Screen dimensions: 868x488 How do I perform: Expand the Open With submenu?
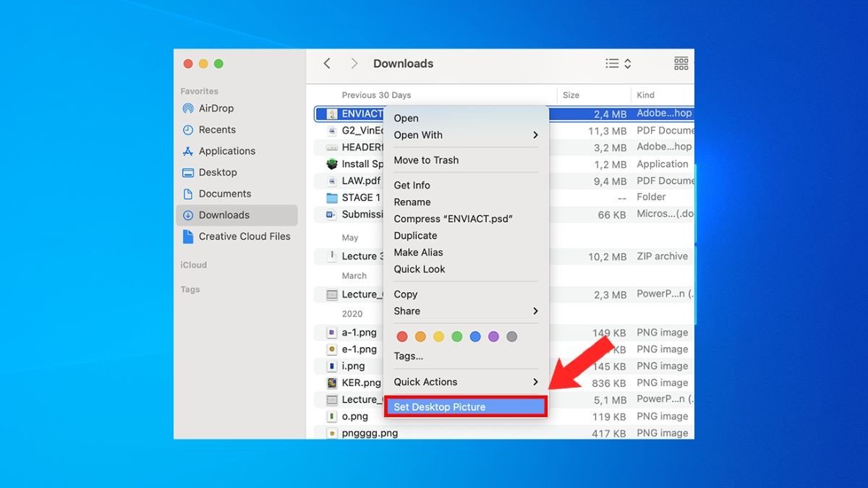point(535,135)
